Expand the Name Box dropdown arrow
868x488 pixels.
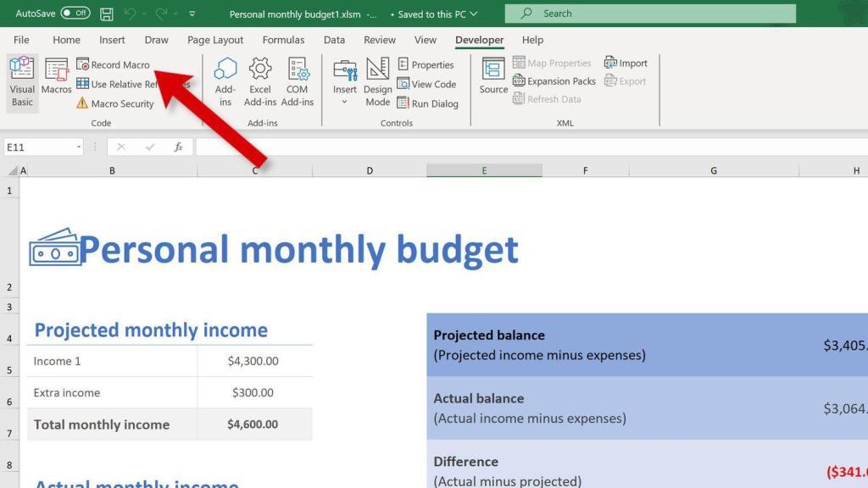pyautogui.click(x=79, y=147)
